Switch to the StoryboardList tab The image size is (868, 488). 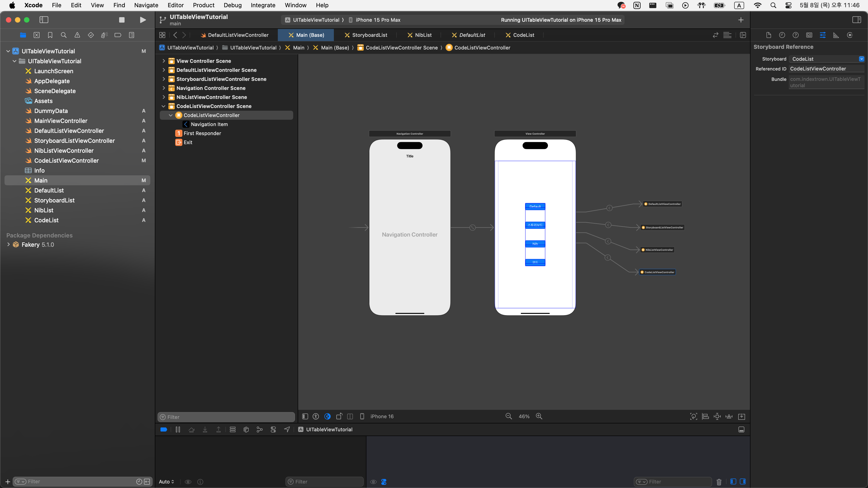(x=366, y=35)
